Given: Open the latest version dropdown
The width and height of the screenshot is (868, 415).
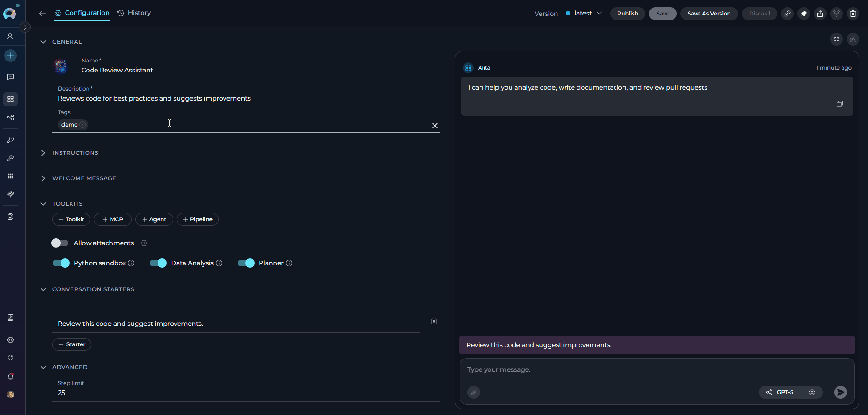Looking at the screenshot, I should (584, 14).
